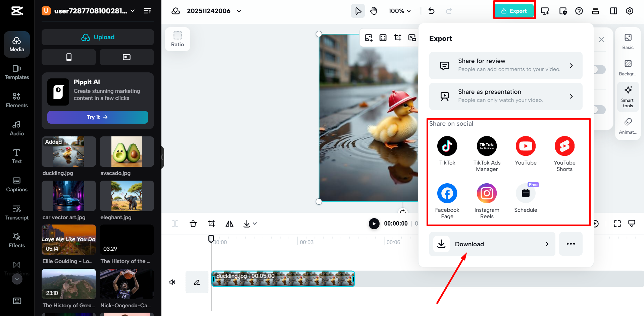Play the video preview
The image size is (644, 316).
pyautogui.click(x=374, y=224)
